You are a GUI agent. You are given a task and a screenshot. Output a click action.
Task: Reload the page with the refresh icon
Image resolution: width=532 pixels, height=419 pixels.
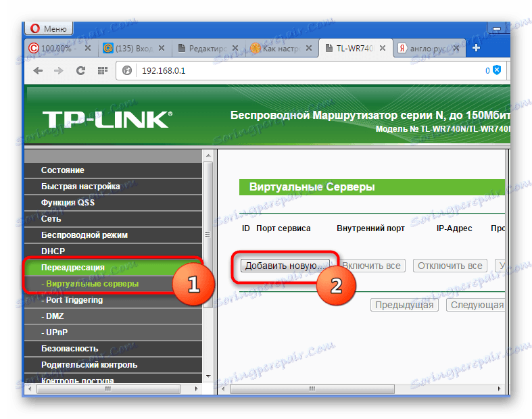[80, 70]
